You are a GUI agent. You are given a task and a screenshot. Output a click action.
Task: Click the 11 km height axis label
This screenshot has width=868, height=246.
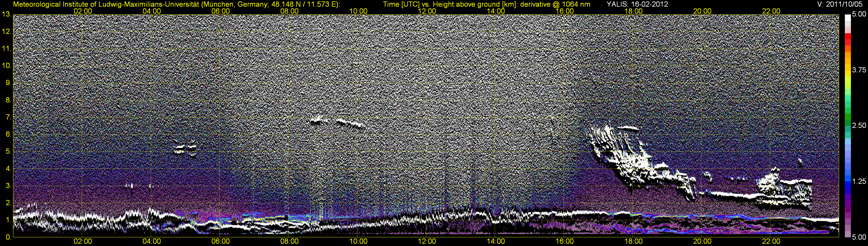[x=6, y=49]
